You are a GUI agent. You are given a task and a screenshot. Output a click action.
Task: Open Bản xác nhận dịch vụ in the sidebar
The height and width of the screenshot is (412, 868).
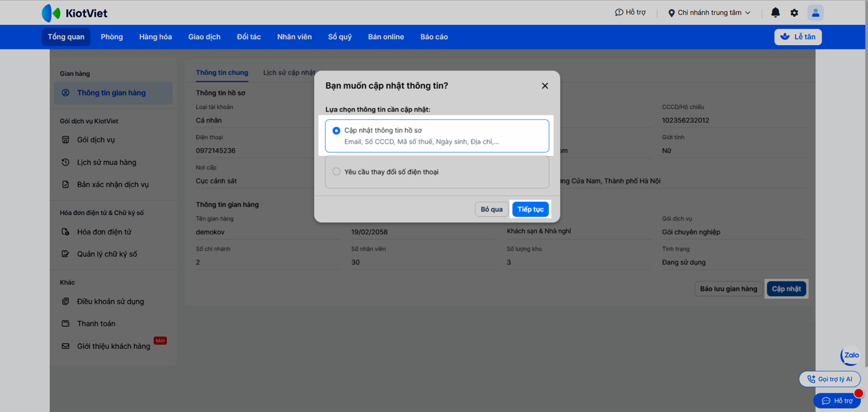coord(113,184)
